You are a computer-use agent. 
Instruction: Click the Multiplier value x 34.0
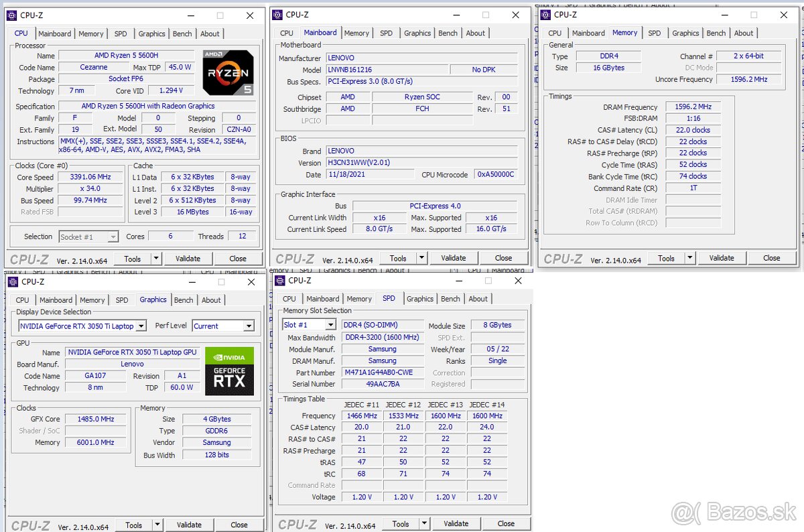90,188
